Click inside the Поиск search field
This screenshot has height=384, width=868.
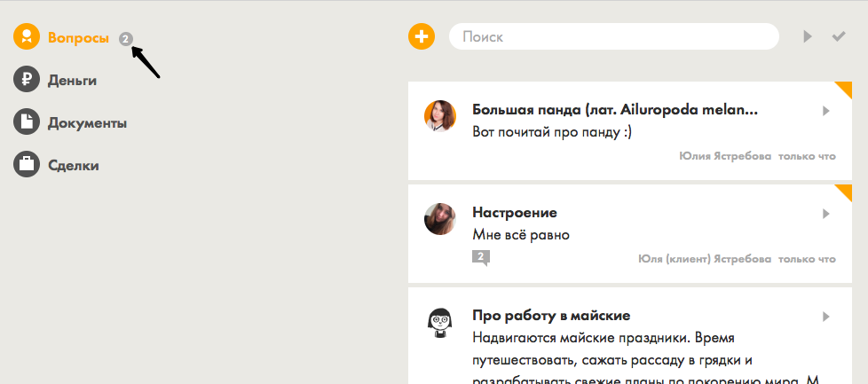click(x=612, y=36)
